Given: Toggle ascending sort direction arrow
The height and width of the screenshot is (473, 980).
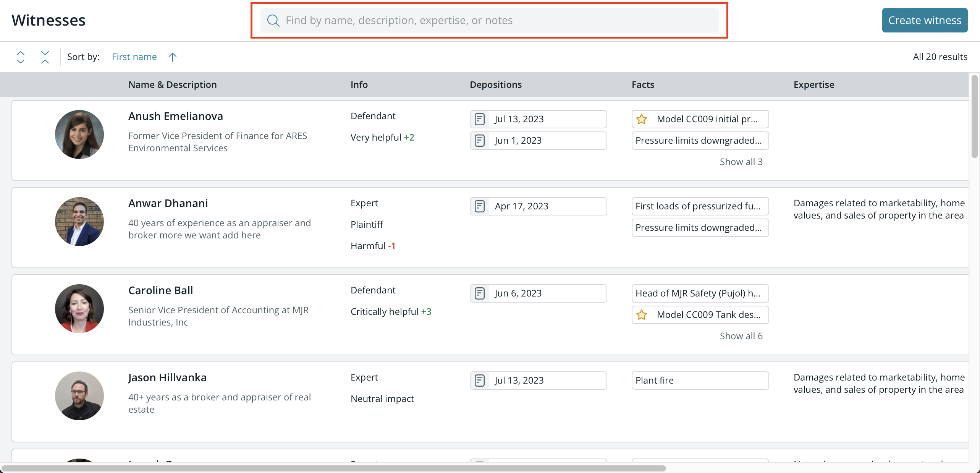Looking at the screenshot, I should tap(173, 57).
